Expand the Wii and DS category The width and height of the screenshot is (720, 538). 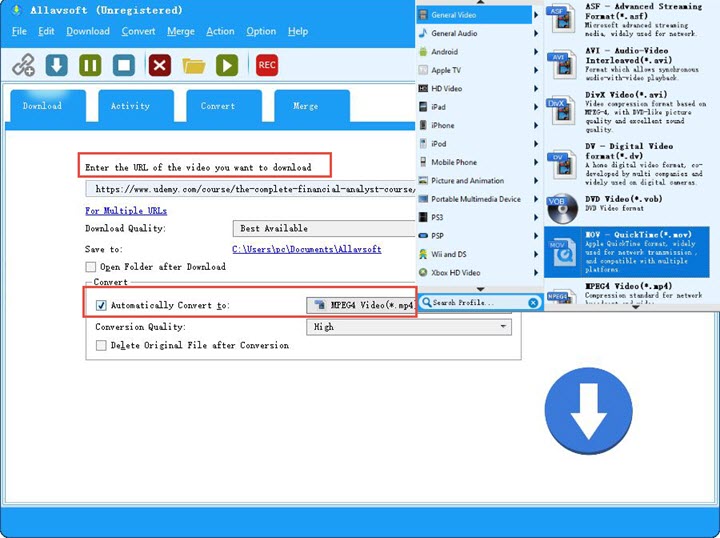tap(478, 254)
